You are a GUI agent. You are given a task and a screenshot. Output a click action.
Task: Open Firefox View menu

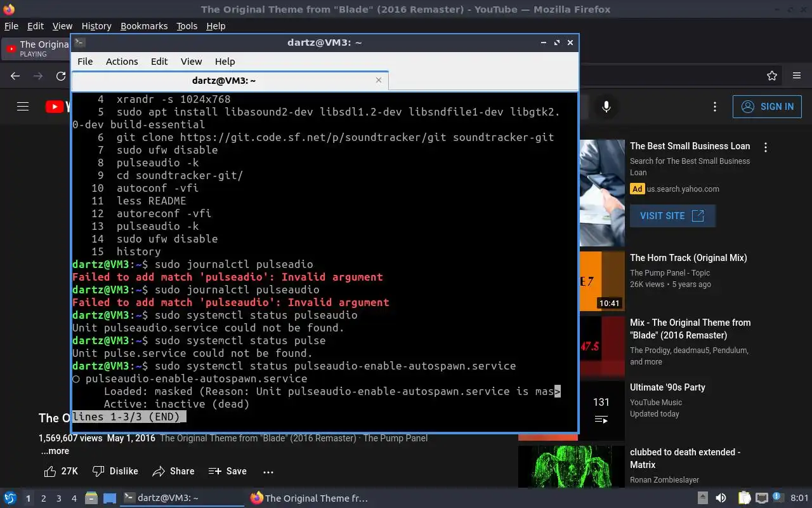click(62, 26)
